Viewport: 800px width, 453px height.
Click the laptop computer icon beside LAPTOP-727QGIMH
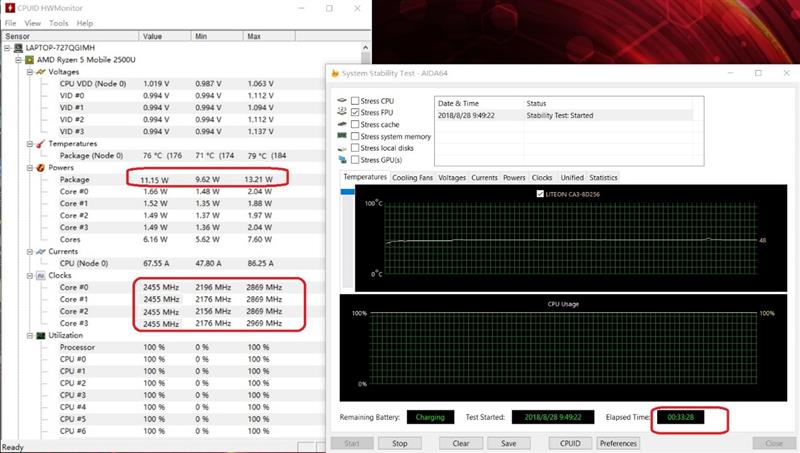coord(18,48)
